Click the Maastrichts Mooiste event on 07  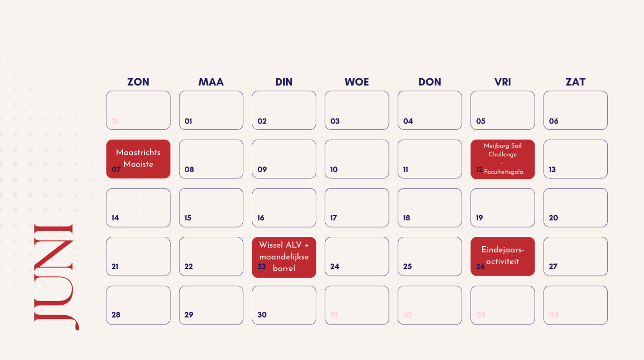point(138,159)
